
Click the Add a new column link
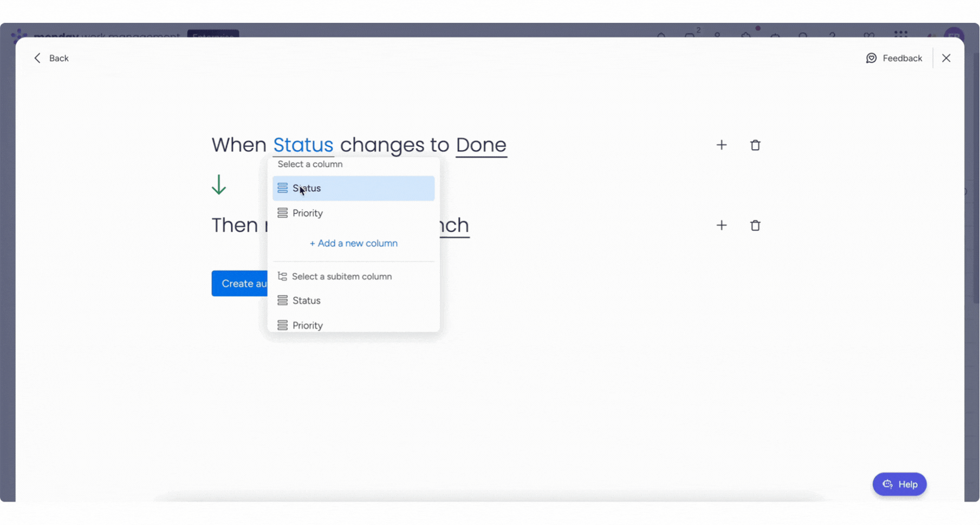coord(353,244)
